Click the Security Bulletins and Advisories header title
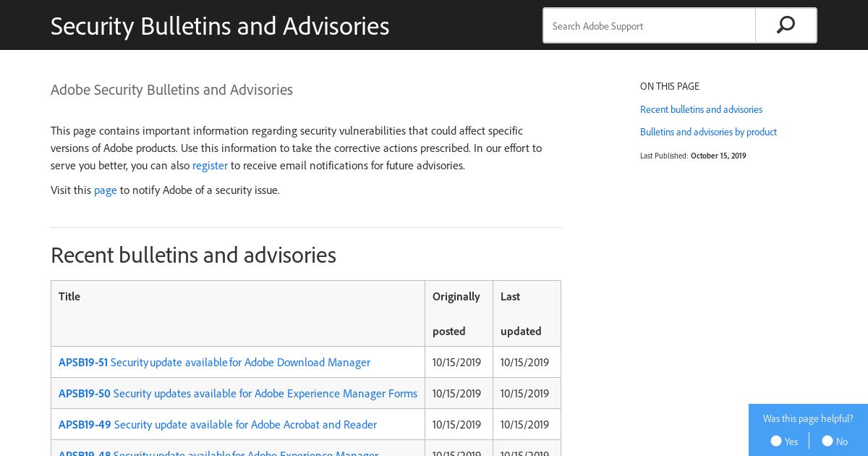868x456 pixels. pyautogui.click(x=220, y=25)
